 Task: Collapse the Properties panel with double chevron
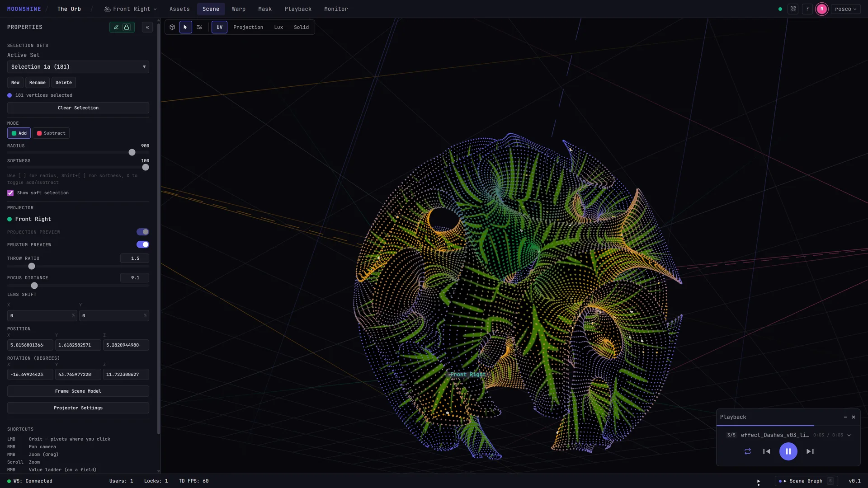pyautogui.click(x=147, y=27)
